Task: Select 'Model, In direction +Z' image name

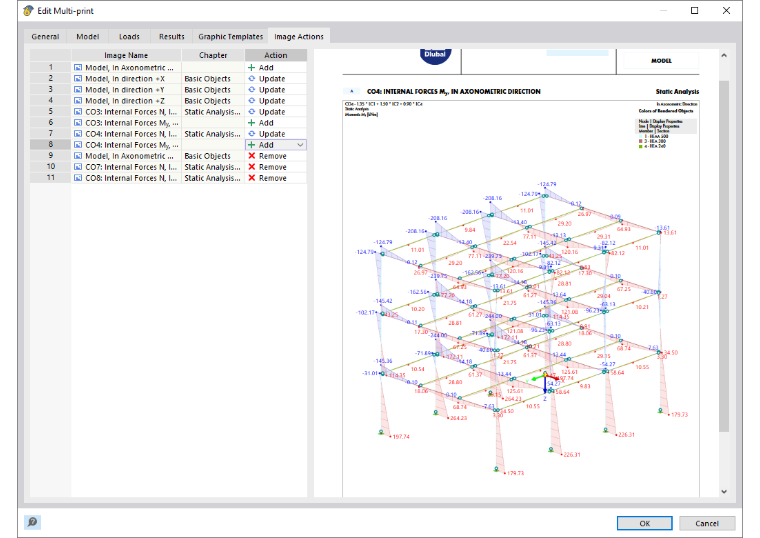Action: click(x=125, y=101)
